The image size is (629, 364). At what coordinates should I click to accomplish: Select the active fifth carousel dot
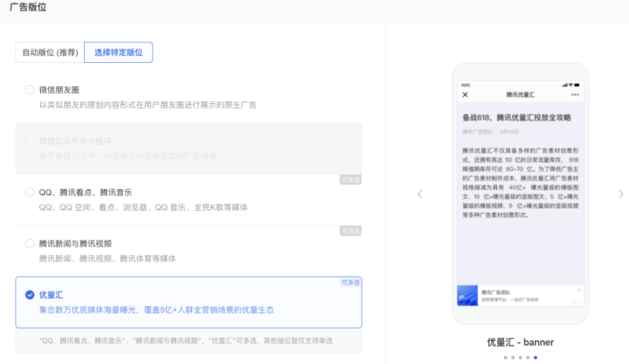[x=535, y=358]
